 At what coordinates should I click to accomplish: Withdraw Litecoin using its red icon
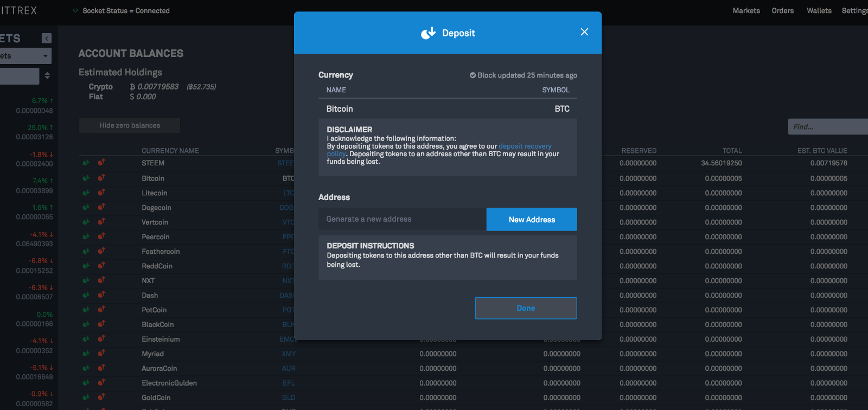[x=101, y=192]
